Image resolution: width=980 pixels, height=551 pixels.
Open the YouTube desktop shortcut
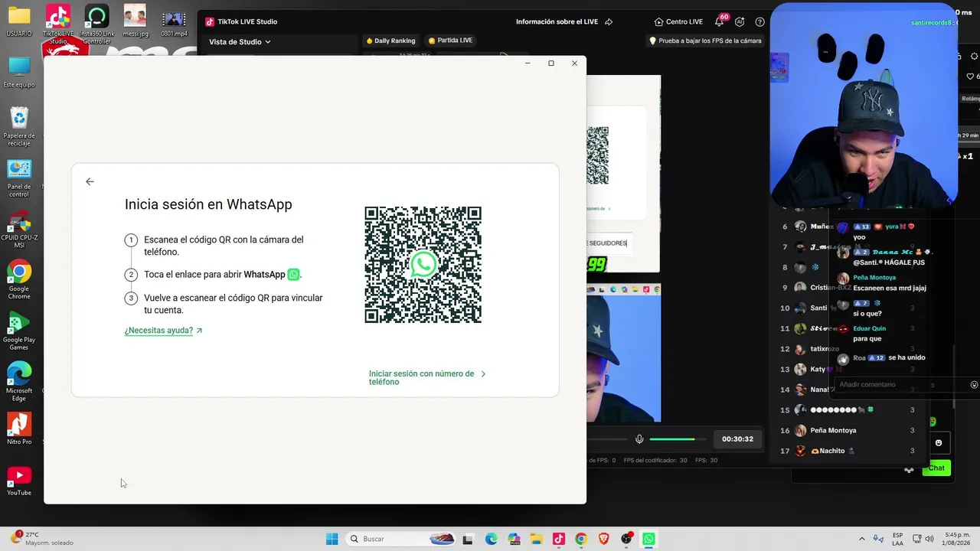pos(19,481)
